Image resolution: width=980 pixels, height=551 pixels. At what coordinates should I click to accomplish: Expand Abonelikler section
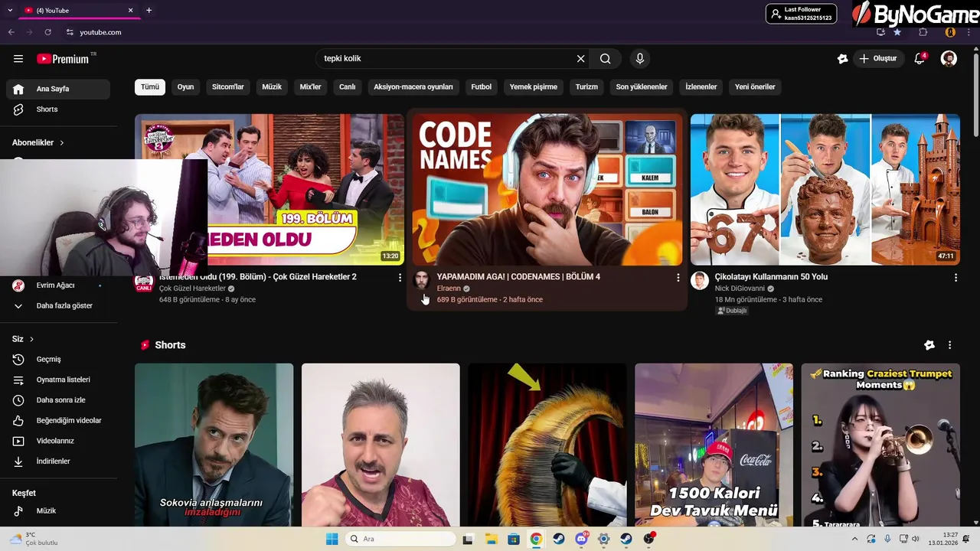(38, 142)
